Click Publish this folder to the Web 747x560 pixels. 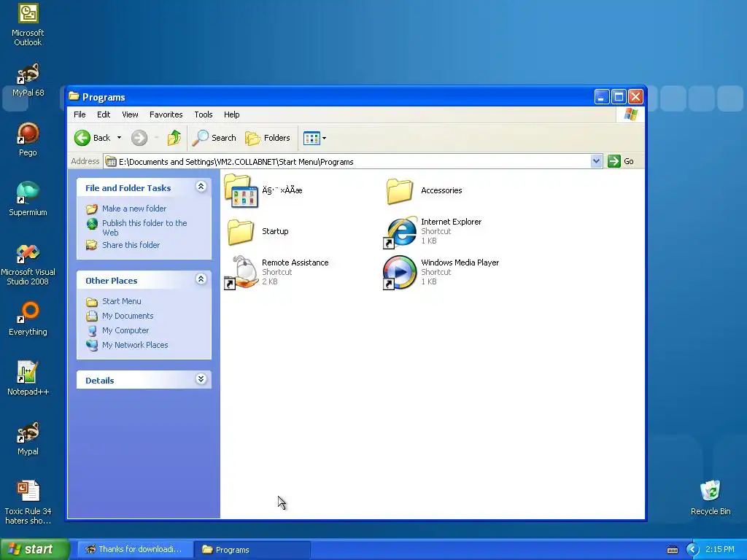144,227
